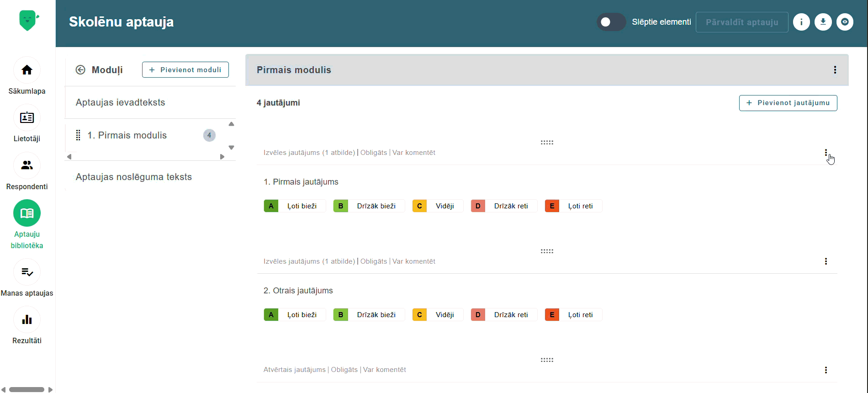The image size is (868, 393).
Task: Click the eye preview icon in header
Action: pos(845,22)
